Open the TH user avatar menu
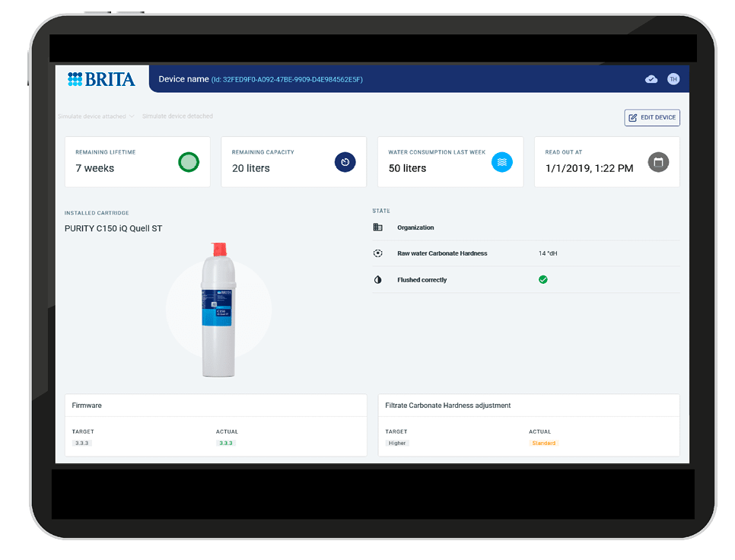735x560 pixels. click(x=673, y=79)
